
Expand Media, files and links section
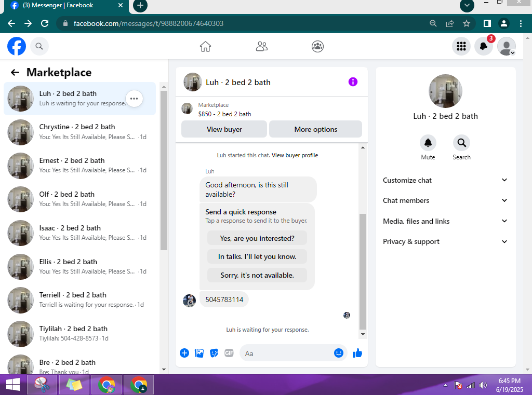click(445, 221)
